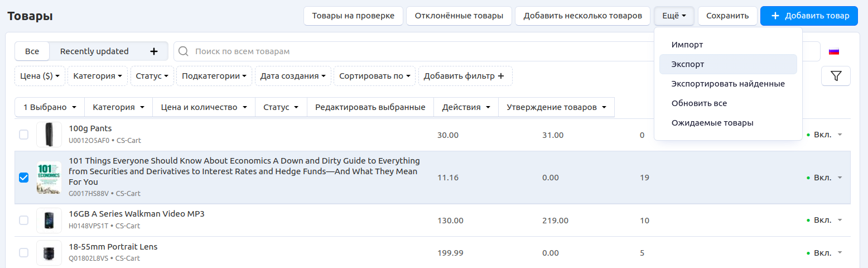868x268 pixels.
Task: Click the Сохранить button
Action: tap(727, 16)
